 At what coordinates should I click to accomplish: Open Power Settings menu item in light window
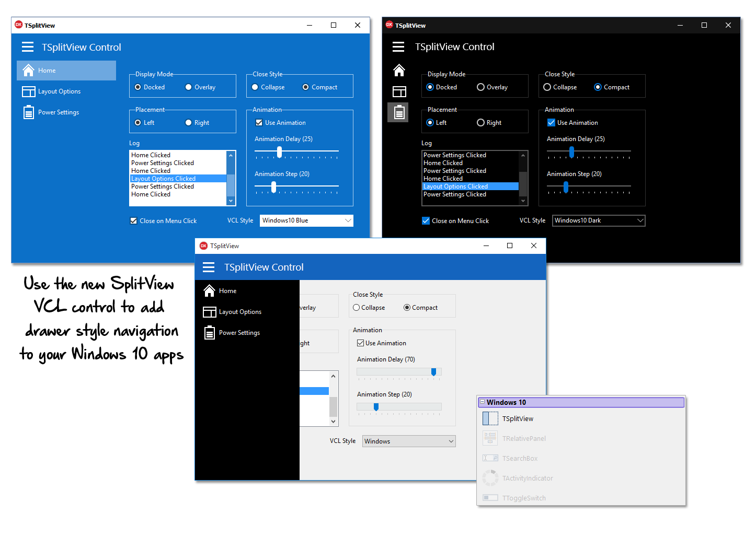tap(247, 333)
